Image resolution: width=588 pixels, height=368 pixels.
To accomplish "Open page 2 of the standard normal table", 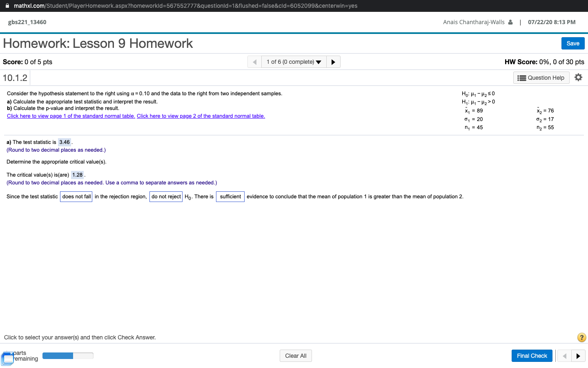I will tap(201, 116).
